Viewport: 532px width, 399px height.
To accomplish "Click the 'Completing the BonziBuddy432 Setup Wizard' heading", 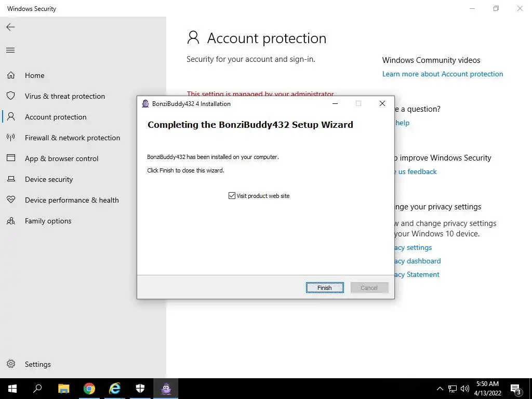I will (250, 125).
